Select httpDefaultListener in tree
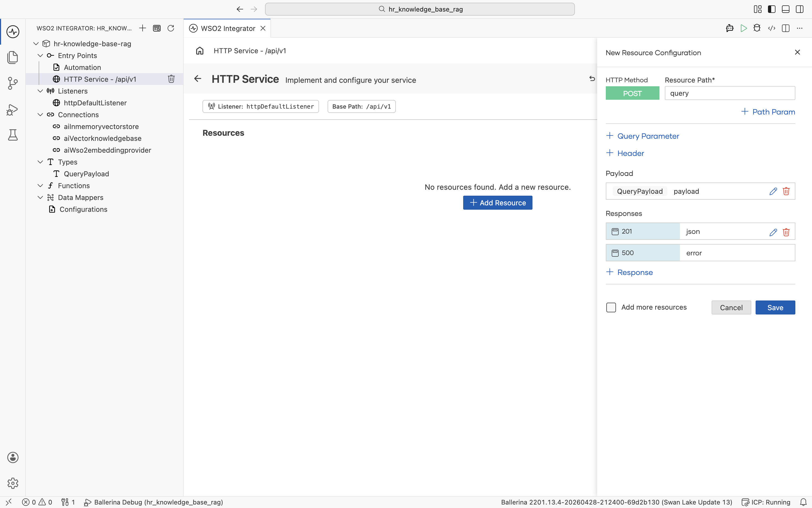Screen dimensions: 812x508 click(x=95, y=103)
